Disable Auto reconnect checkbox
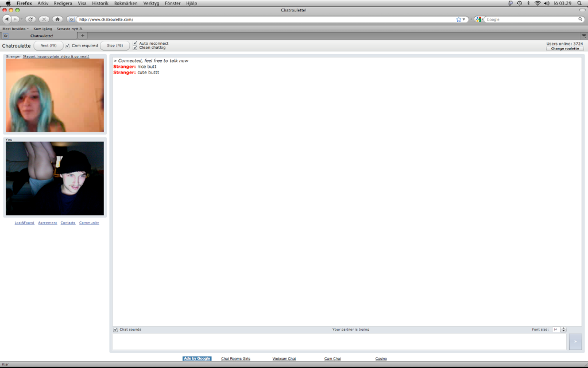588x368 pixels. coord(135,43)
